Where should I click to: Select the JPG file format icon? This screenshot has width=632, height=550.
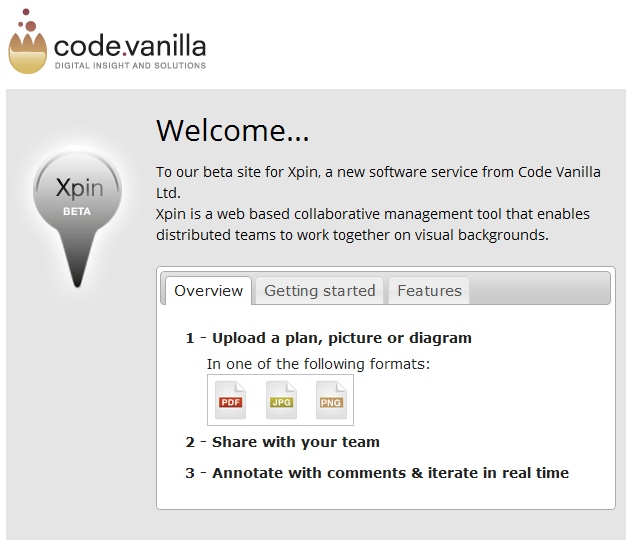coord(281,400)
